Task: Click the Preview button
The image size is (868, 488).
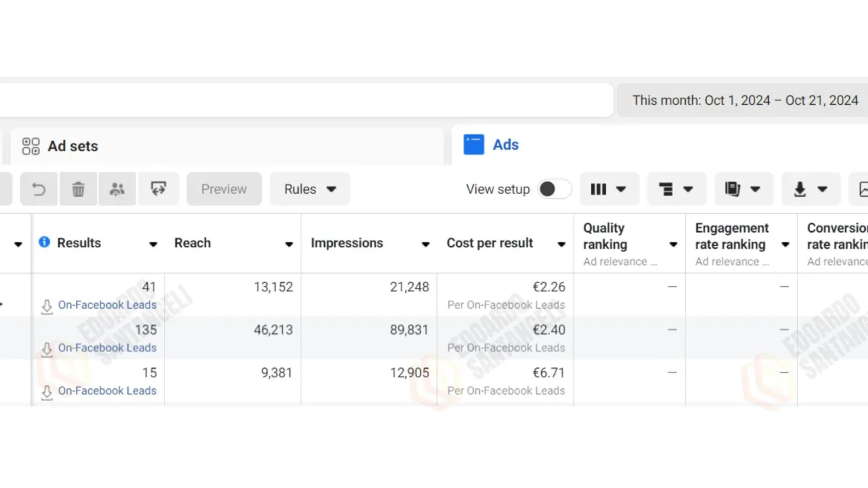Action: pyautogui.click(x=224, y=189)
